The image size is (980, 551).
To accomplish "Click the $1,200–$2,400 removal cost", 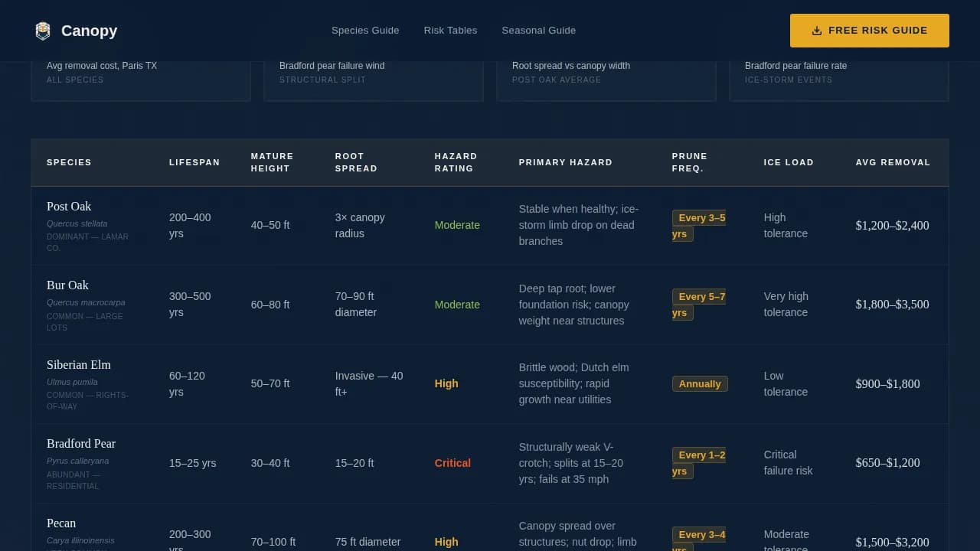I will tap(893, 226).
